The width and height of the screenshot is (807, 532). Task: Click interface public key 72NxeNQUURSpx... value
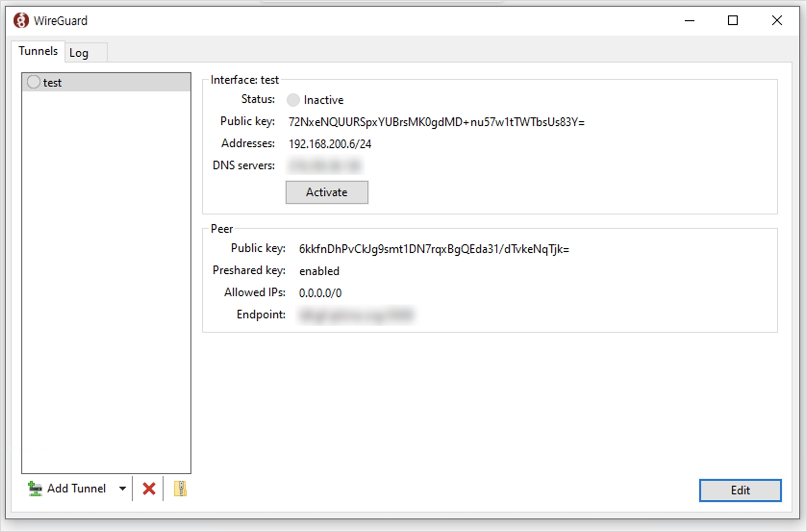[x=436, y=122]
